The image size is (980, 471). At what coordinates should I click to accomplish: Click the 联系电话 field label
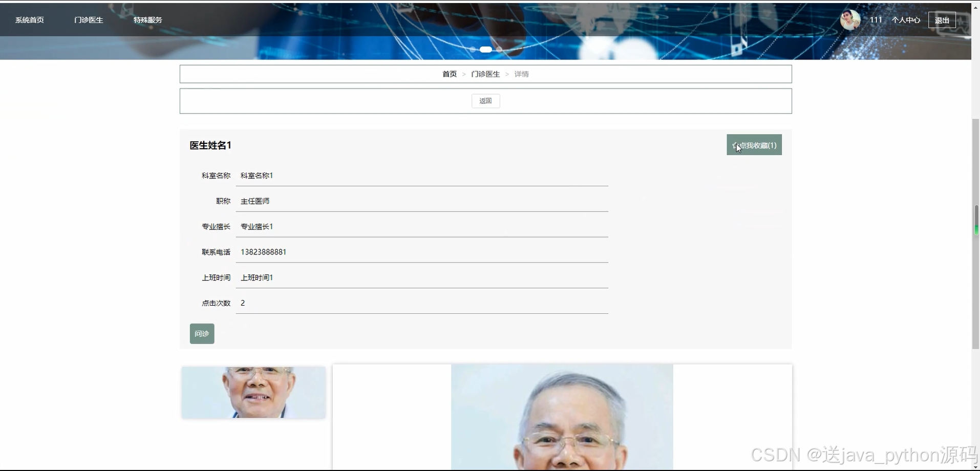click(216, 252)
